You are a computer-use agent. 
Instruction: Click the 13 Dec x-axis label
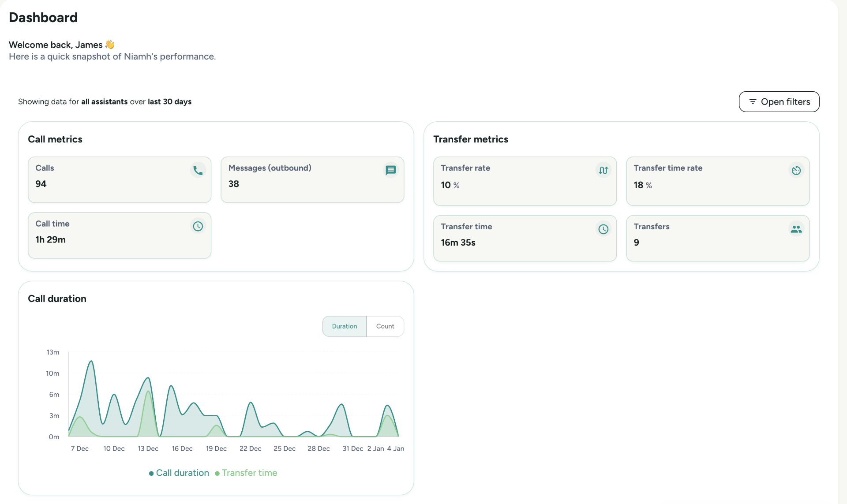coord(148,448)
